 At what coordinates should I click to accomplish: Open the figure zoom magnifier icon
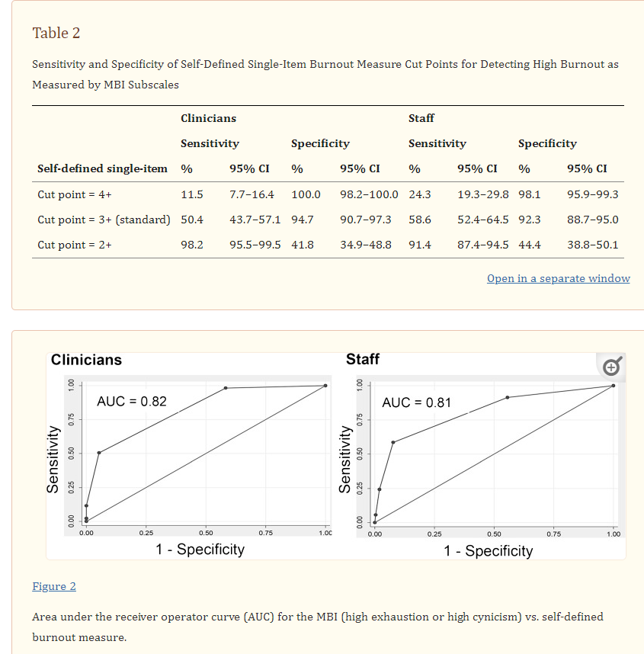(x=610, y=368)
